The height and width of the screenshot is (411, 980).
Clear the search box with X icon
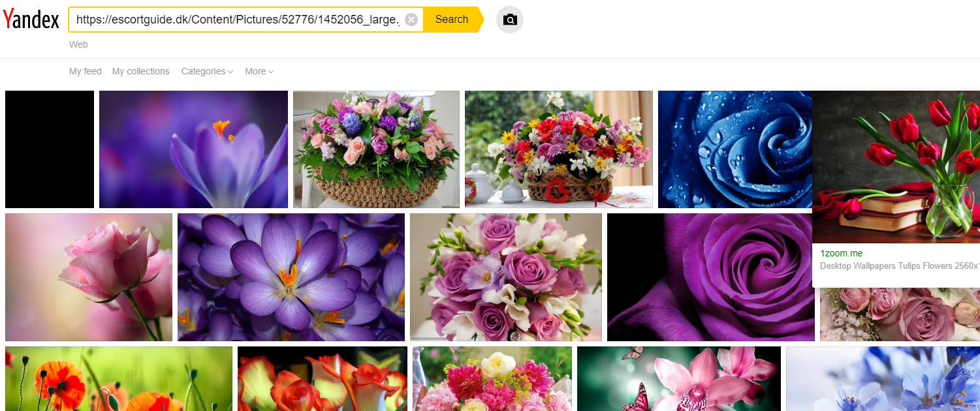pyautogui.click(x=411, y=20)
